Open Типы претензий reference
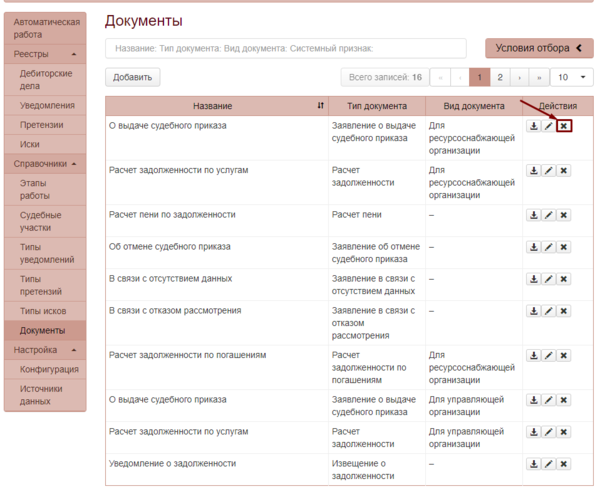Screen dimensions: 600x489 45,285
